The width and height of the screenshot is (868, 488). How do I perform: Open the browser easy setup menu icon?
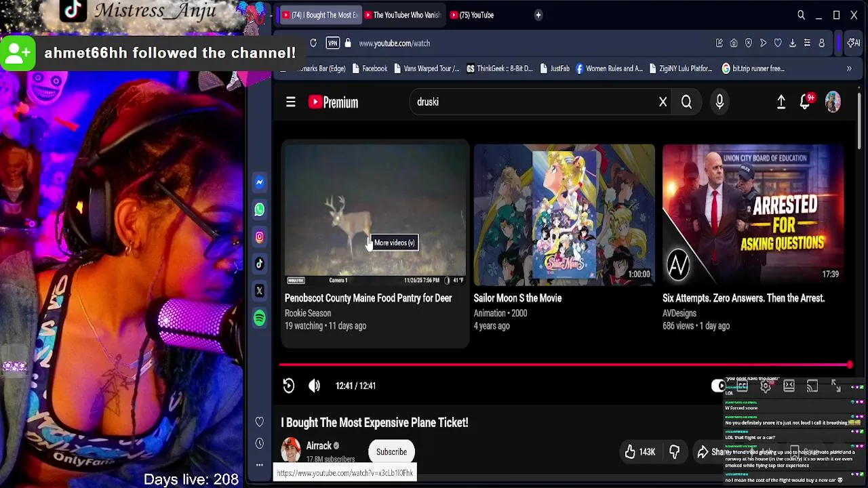click(807, 43)
